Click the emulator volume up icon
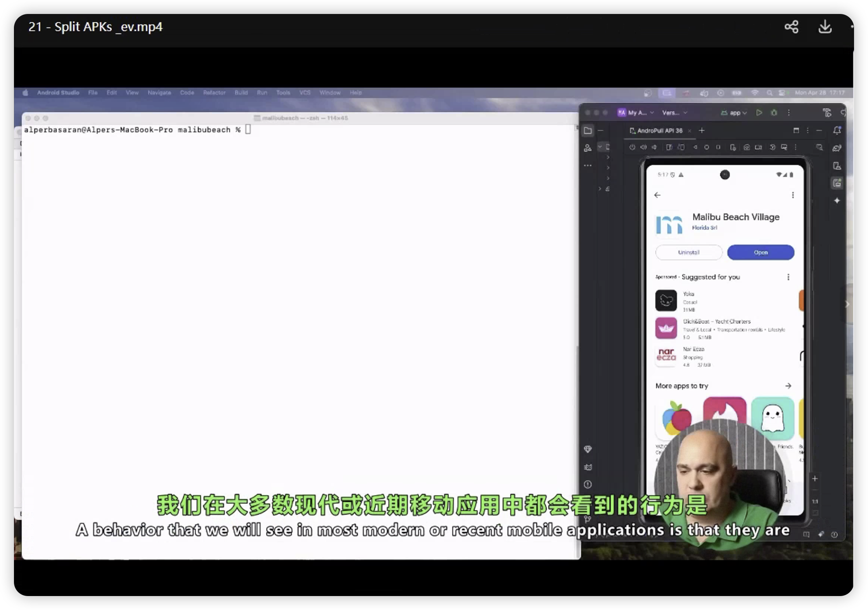The width and height of the screenshot is (868, 610). (643, 147)
